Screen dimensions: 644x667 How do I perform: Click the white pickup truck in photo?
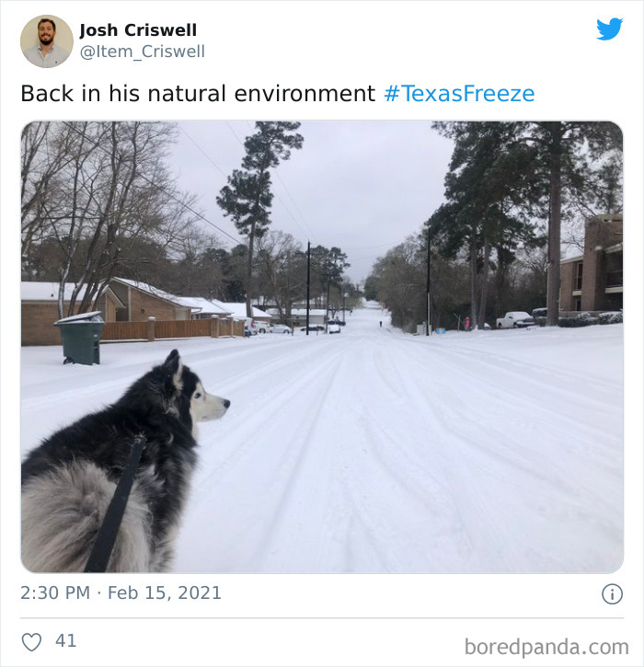tap(515, 320)
